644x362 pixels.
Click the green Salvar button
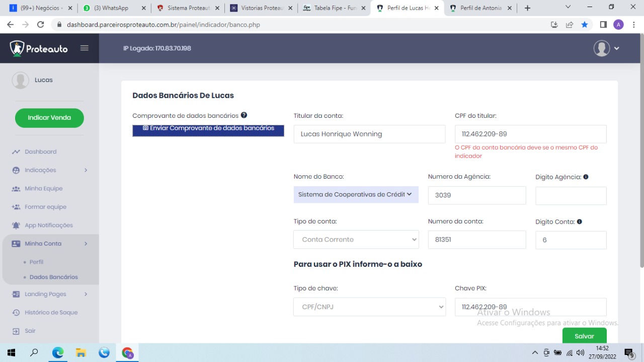pos(584,336)
